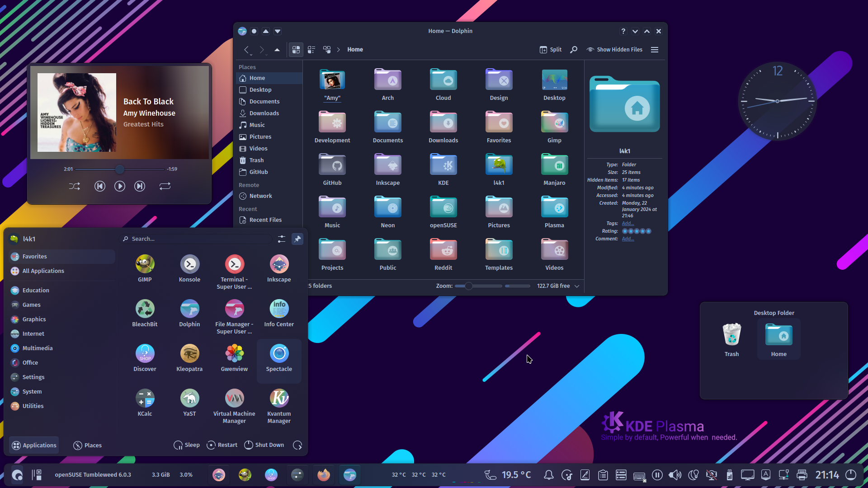Pin the application launcher open

(x=297, y=239)
